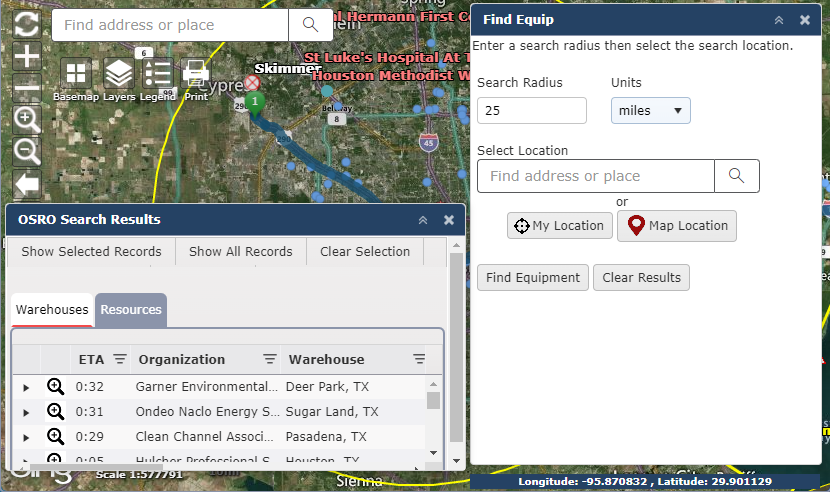Zoom to Garner Environmental row
The image size is (830, 492).
point(56,387)
